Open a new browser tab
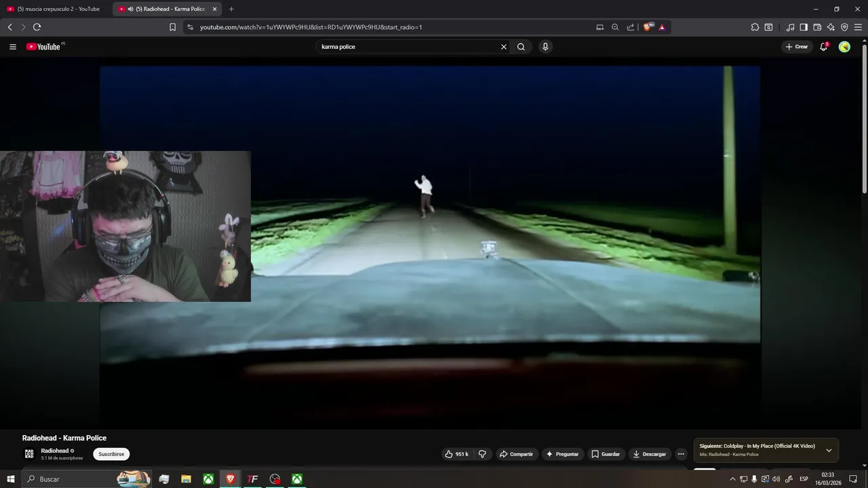The width and height of the screenshot is (868, 488). tap(231, 9)
